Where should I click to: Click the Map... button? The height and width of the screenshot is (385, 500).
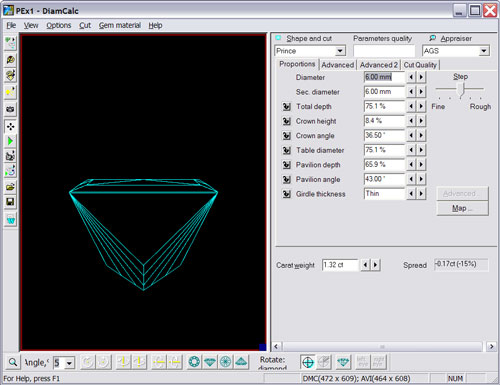pos(463,208)
